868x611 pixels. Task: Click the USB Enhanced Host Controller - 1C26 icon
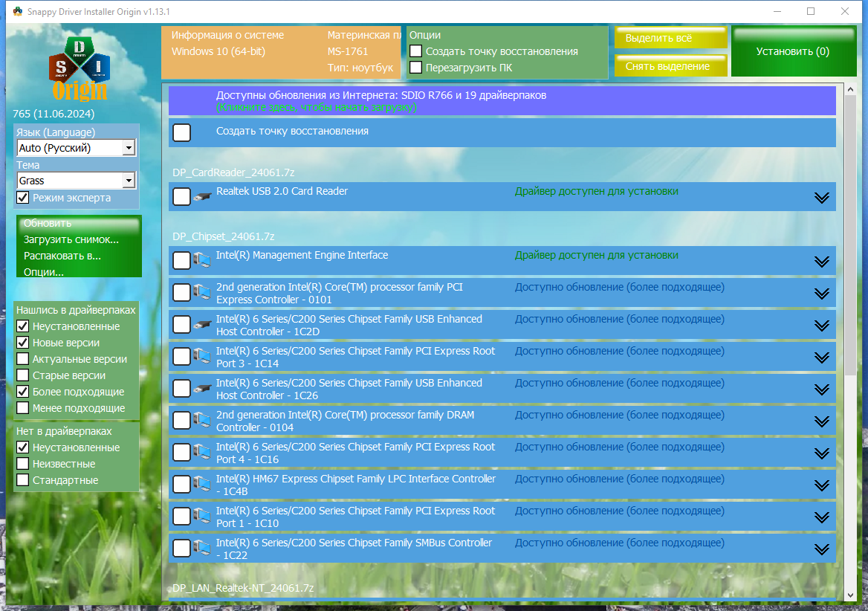[202, 389]
